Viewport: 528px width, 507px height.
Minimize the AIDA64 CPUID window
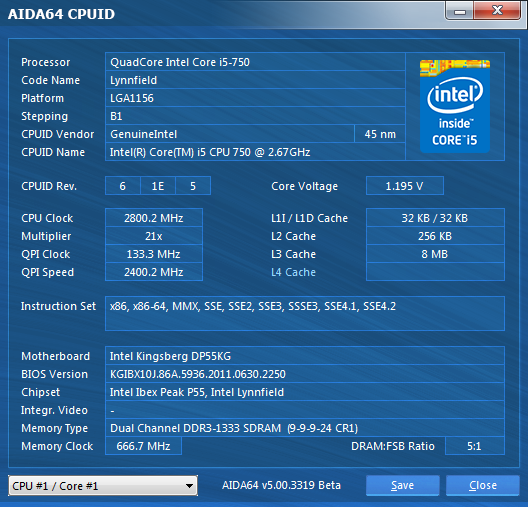point(460,11)
